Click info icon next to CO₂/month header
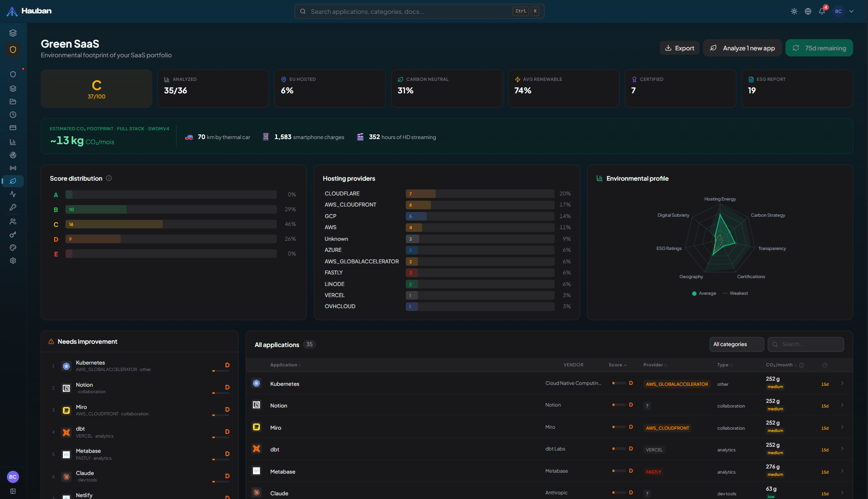Viewport: 868px width, 499px height. coord(802,365)
